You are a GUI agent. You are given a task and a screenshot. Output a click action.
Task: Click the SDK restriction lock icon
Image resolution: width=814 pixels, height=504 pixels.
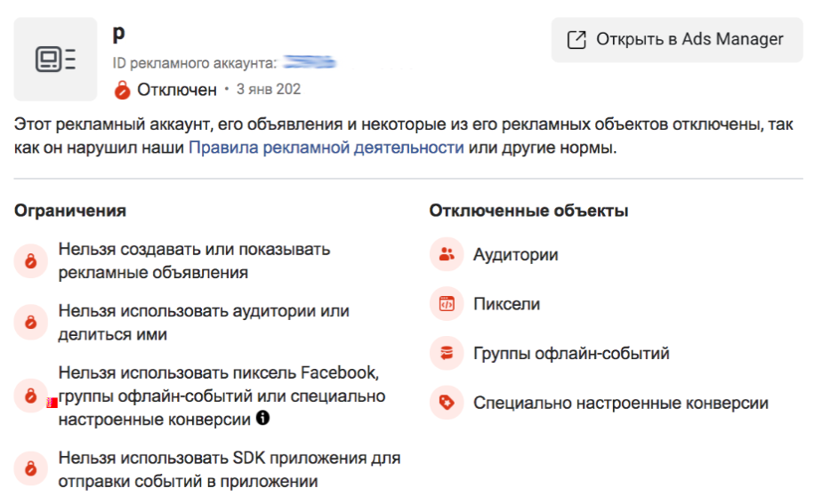(31, 469)
